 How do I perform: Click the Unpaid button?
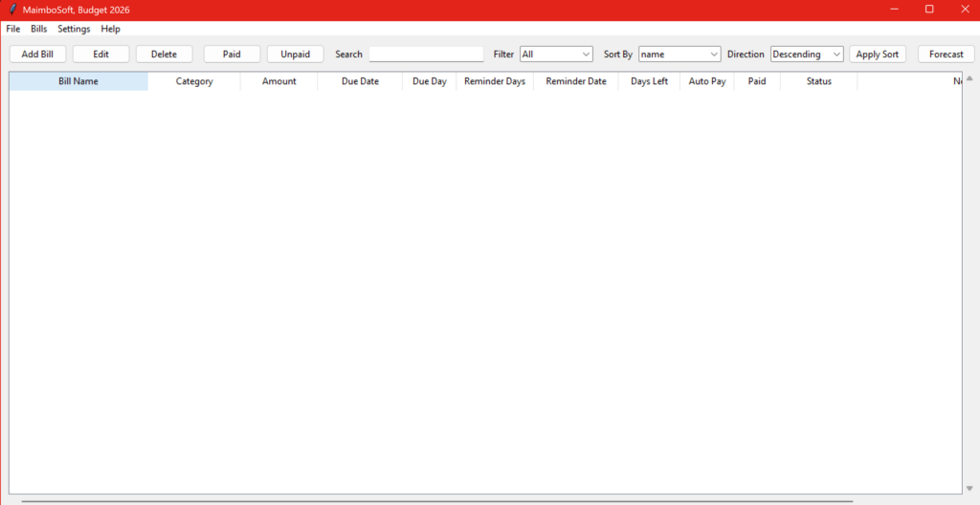(295, 55)
